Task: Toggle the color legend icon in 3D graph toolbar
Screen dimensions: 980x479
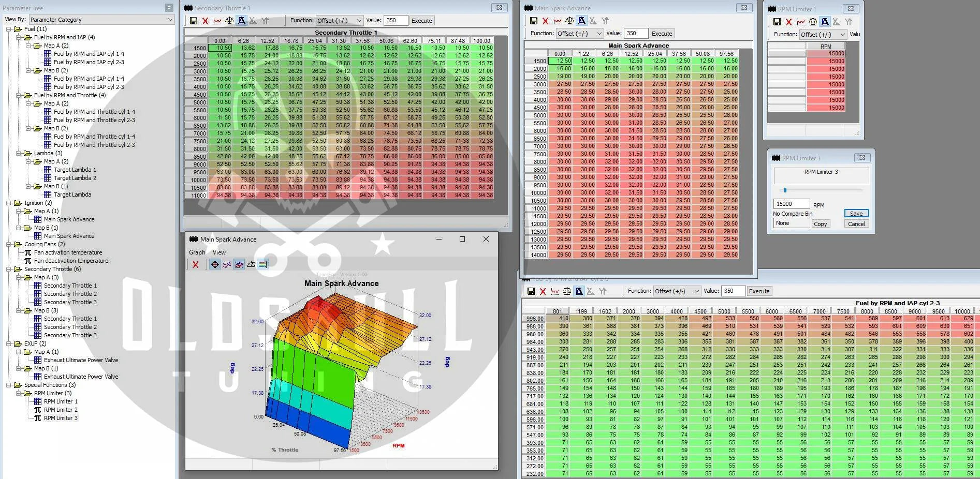Action: click(x=263, y=264)
